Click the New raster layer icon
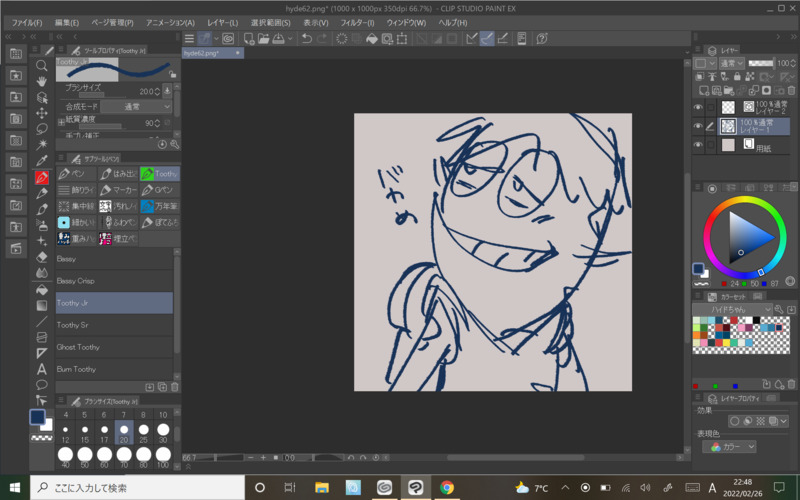This screenshot has height=500, width=800. coord(704,91)
